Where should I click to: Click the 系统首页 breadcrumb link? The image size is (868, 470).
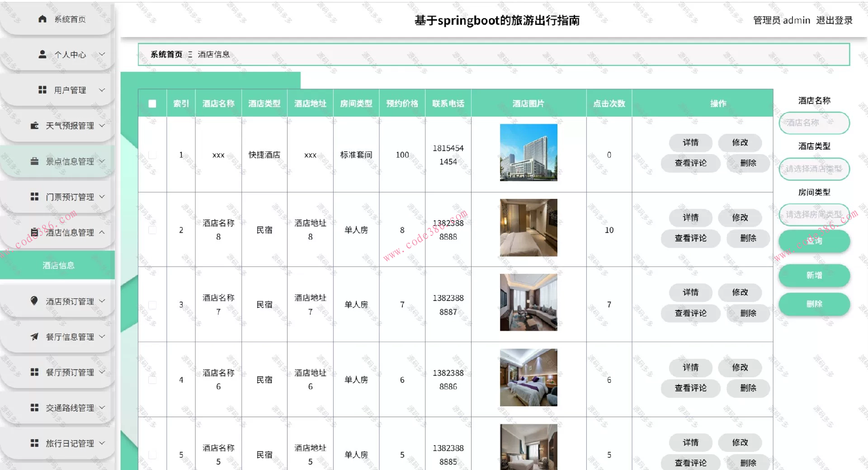click(166, 54)
